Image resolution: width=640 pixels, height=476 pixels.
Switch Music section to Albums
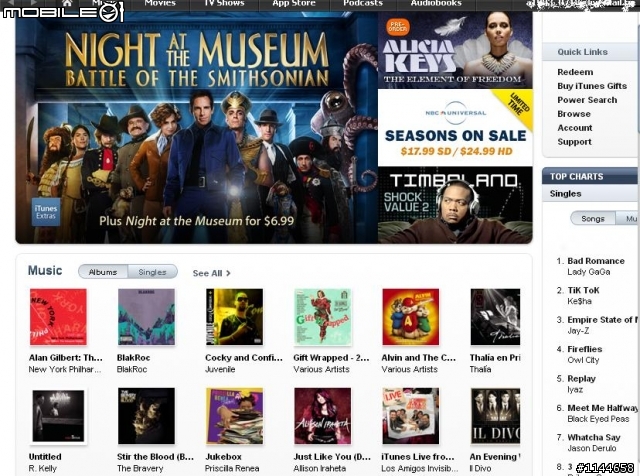[x=103, y=272]
